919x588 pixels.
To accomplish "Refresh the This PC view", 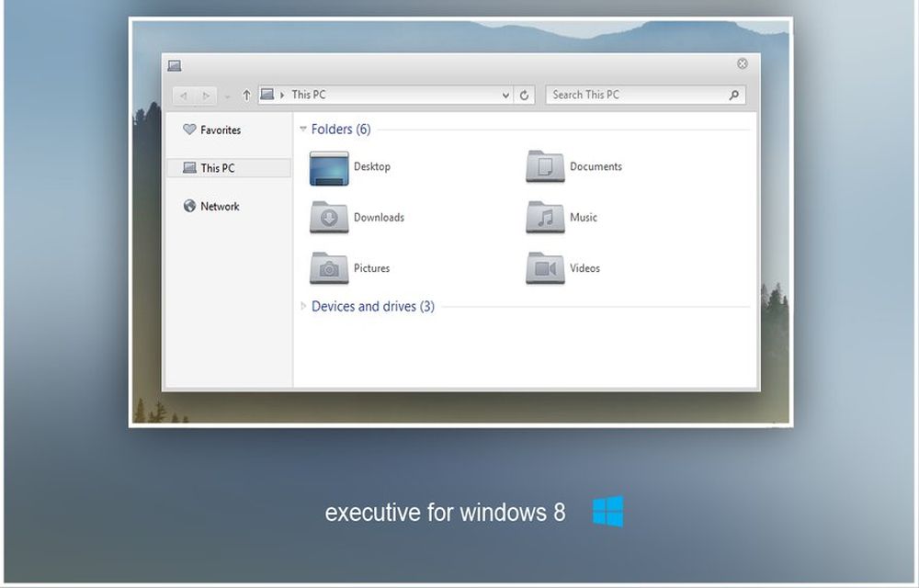I will point(524,95).
